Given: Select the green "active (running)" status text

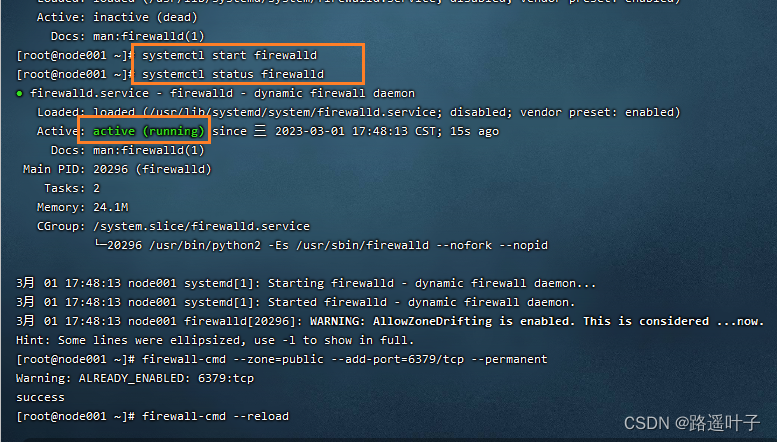Looking at the screenshot, I should click(149, 131).
